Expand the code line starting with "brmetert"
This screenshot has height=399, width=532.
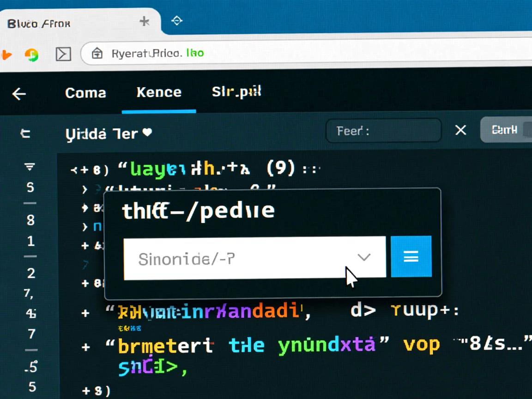point(85,347)
